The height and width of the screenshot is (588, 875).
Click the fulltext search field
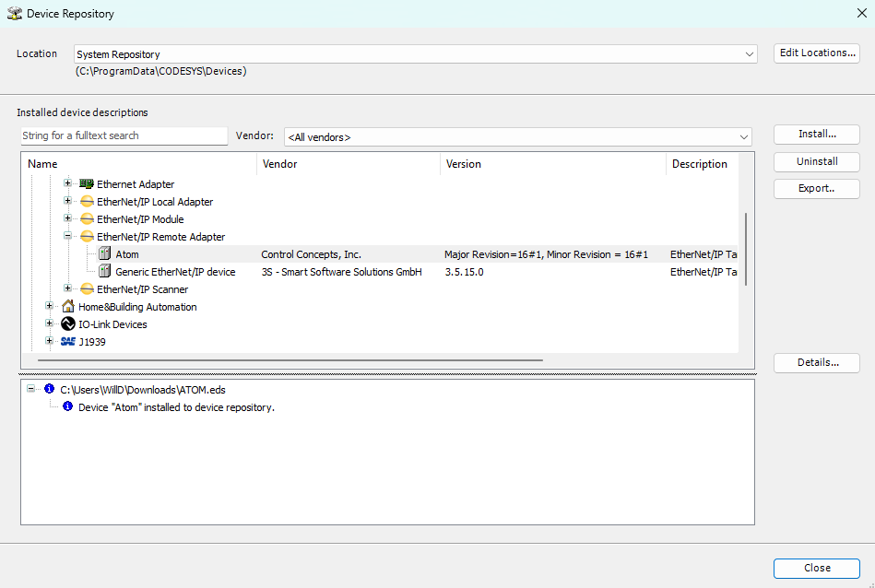click(123, 135)
